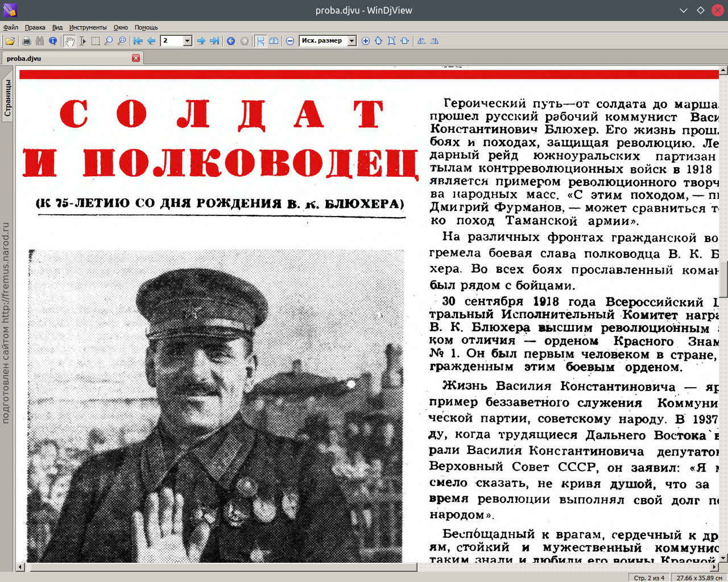728x582 pixels.
Task: Select the magnifying glass tool
Action: point(109,41)
